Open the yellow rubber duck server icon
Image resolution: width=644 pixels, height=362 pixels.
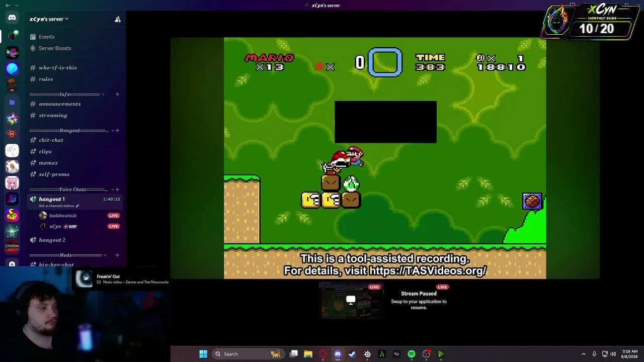pyautogui.click(x=12, y=215)
